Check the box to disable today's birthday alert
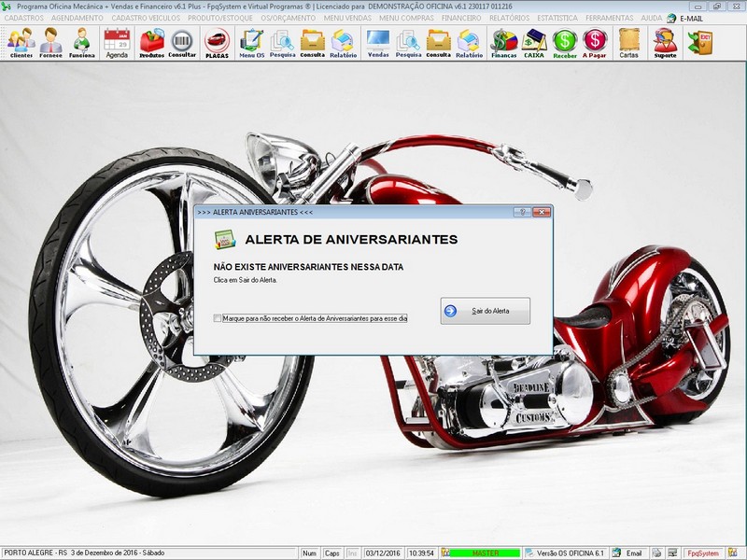This screenshot has height=560, width=747. coord(218,318)
